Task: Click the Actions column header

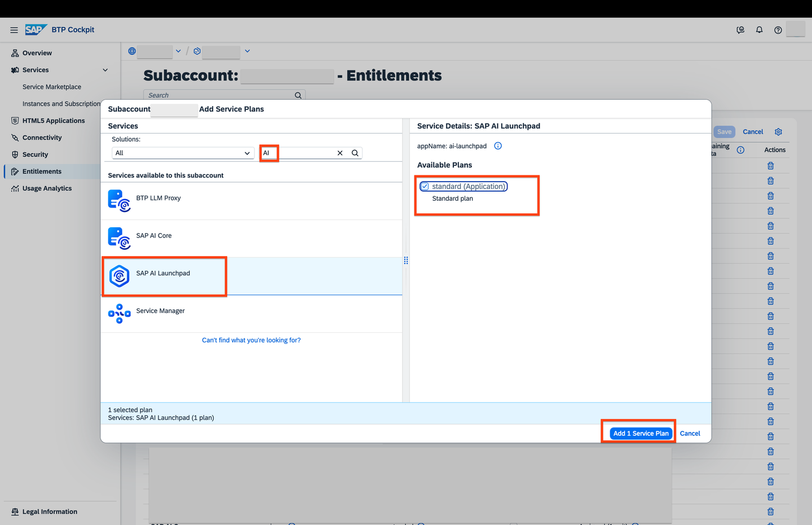Action: point(775,150)
